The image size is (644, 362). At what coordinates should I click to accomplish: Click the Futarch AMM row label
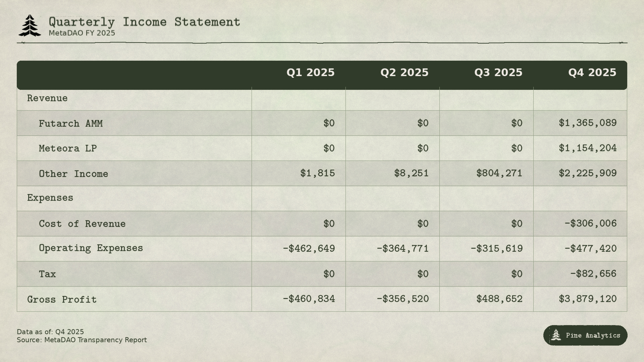tap(71, 123)
